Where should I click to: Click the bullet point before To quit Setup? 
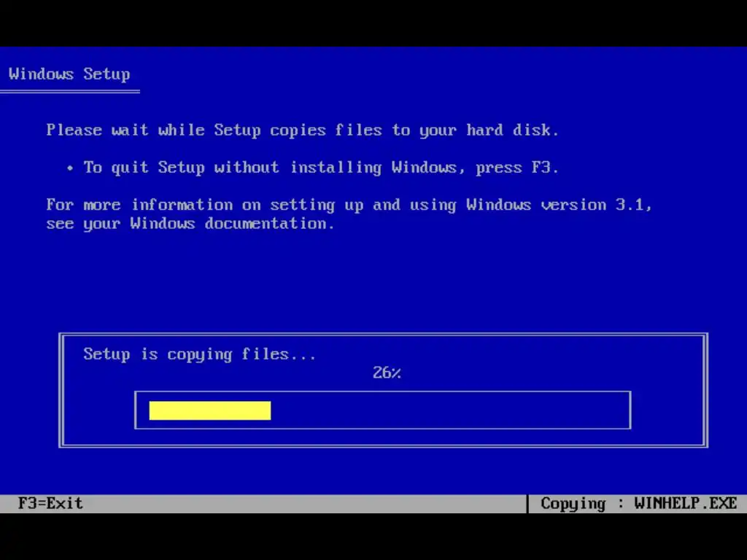click(70, 168)
